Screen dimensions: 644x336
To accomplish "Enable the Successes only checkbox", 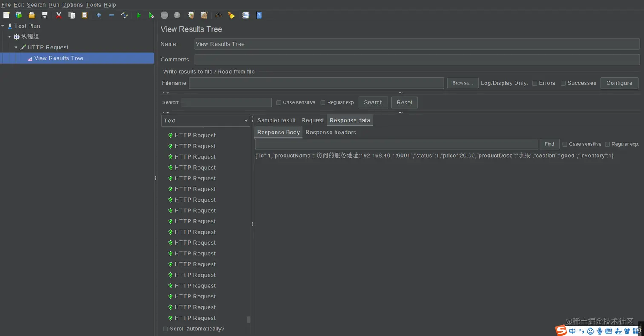I will tap(563, 83).
